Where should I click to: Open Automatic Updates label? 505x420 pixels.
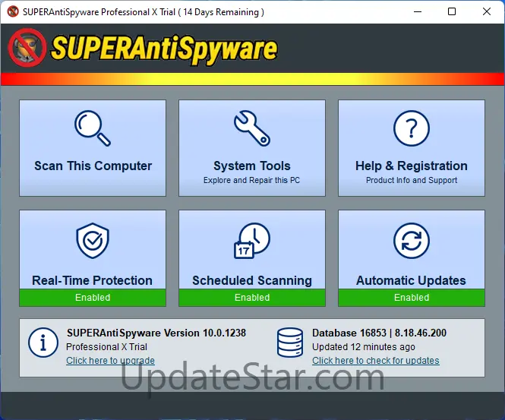pos(411,280)
